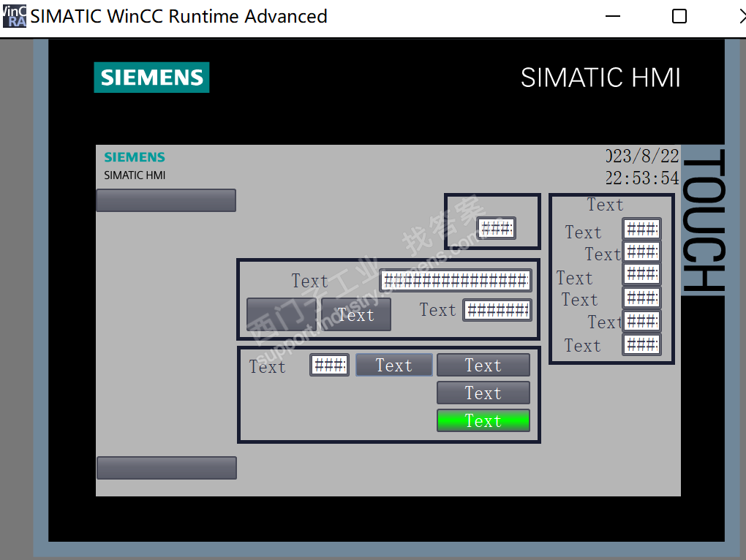Click the second ### field in the right-hand box
Screen dimensions: 746x560
[x=642, y=252]
